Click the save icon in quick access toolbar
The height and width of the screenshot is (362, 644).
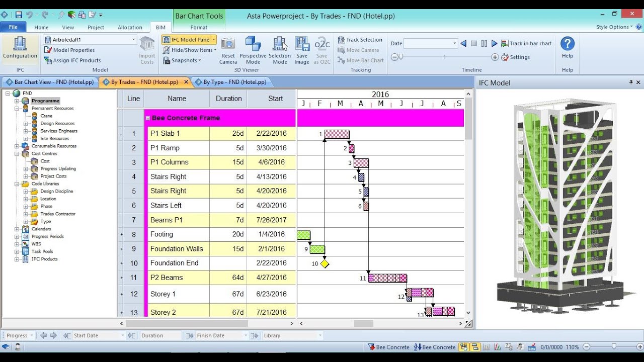(19, 15)
